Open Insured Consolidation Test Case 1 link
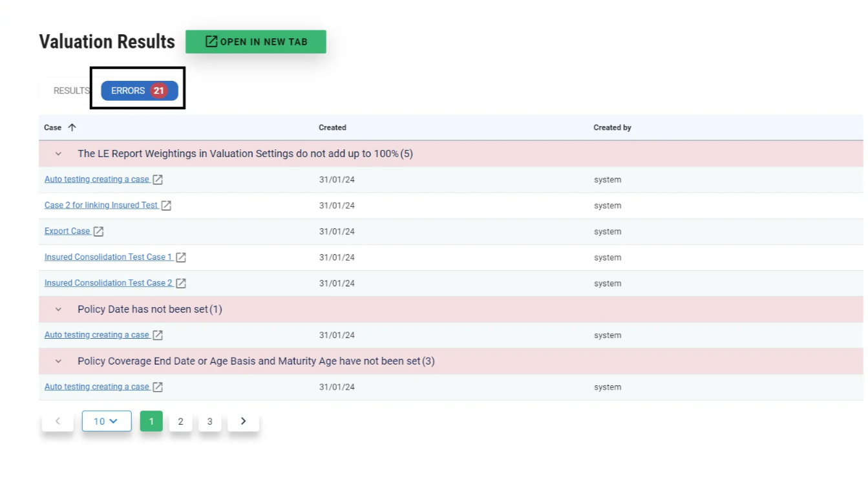 [108, 257]
